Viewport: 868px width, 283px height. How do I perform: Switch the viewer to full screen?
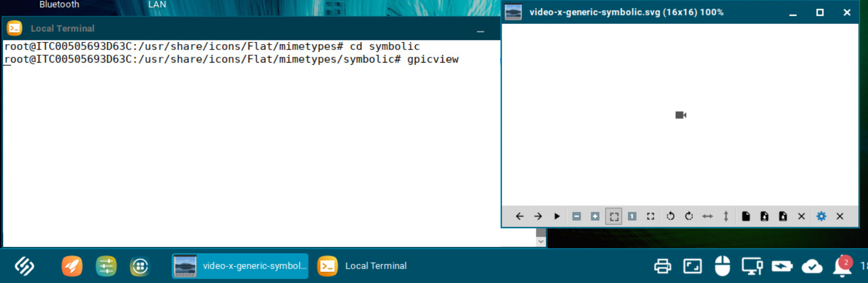[x=651, y=216]
